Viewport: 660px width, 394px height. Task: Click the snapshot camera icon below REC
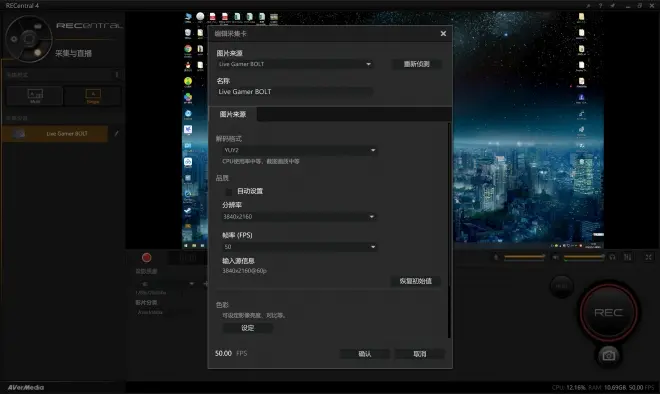point(608,356)
